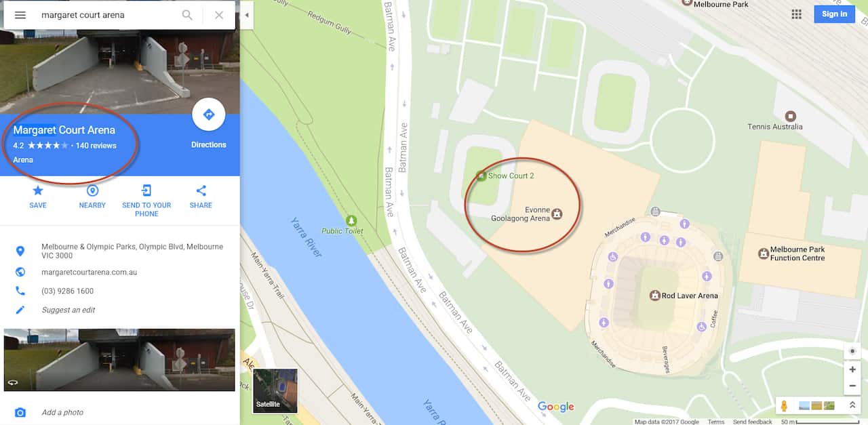Open margaretcourtarena.com.au website link
The width and height of the screenshot is (868, 425).
(x=90, y=272)
